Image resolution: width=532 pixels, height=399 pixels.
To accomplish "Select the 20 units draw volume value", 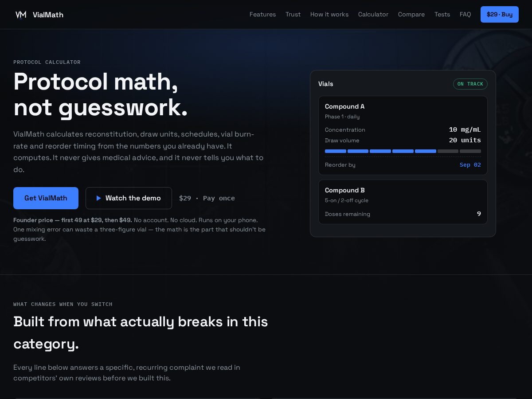I will click(x=465, y=140).
